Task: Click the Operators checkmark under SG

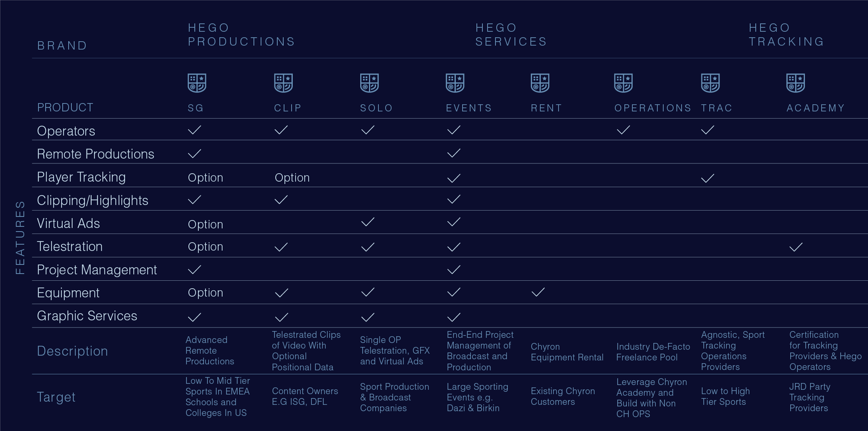Action: click(x=194, y=130)
